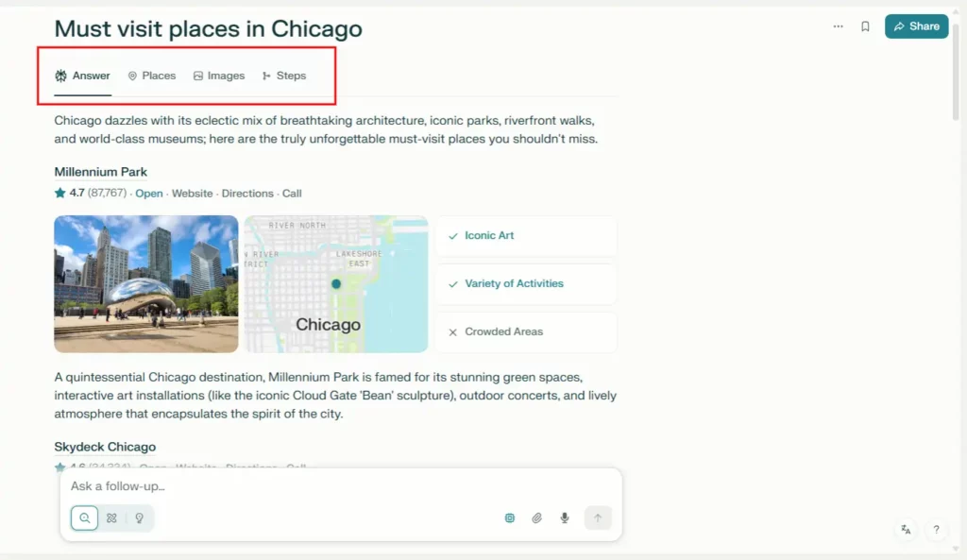Open the Skydeck Chicago heading
967x560 pixels.
[105, 447]
